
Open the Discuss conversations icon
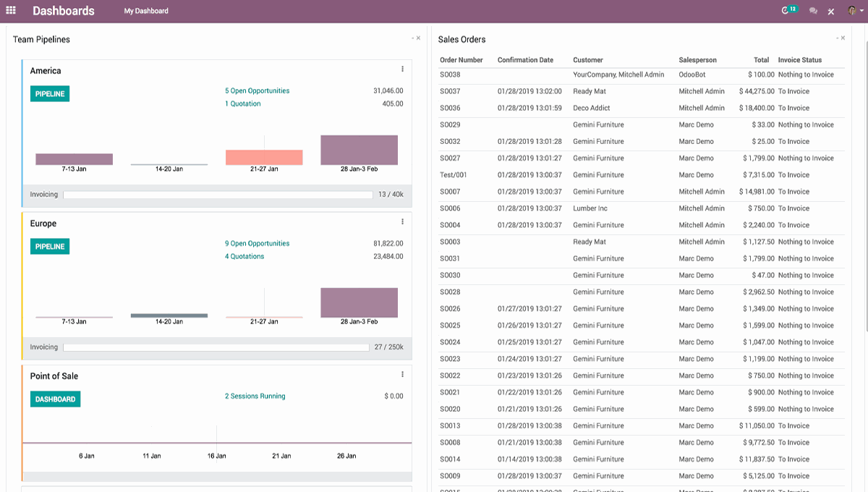click(x=813, y=10)
